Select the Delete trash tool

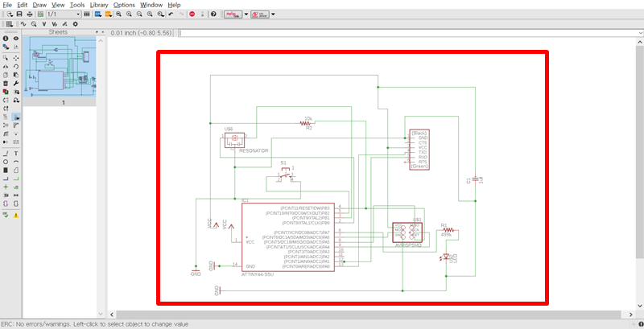point(6,84)
